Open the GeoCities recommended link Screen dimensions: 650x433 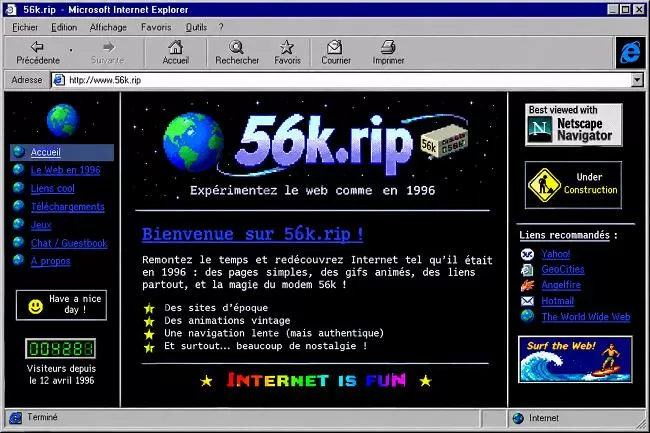click(563, 269)
